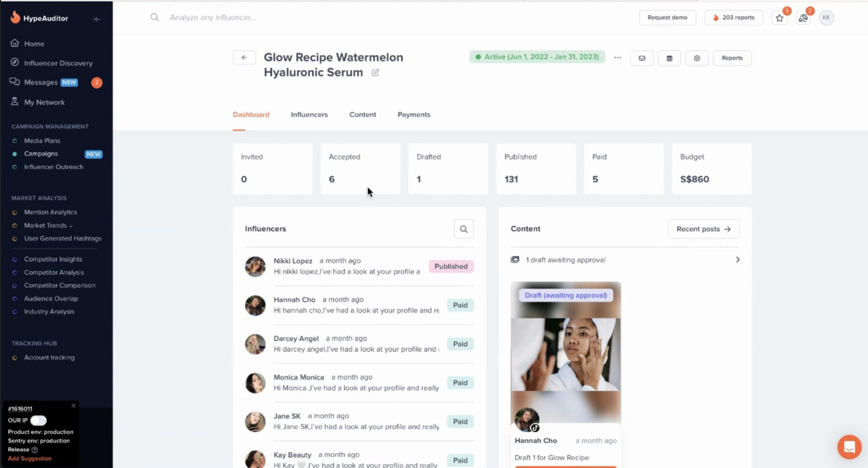Screen dimensions: 868x468
Task: Click Nikki Lopez's Published status tag
Action: tap(451, 267)
